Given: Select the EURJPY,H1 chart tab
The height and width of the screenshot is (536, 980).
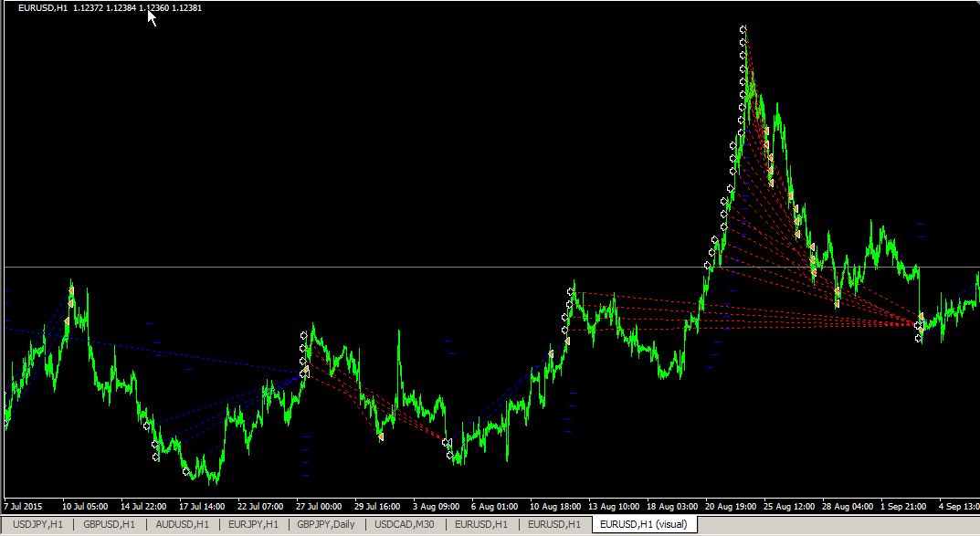Looking at the screenshot, I should [x=253, y=524].
